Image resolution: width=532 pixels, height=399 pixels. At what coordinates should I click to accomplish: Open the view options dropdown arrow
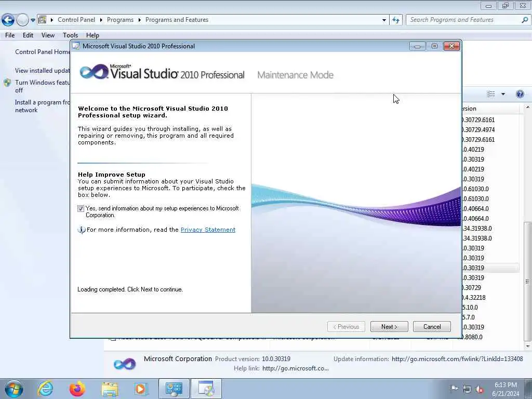503,94
